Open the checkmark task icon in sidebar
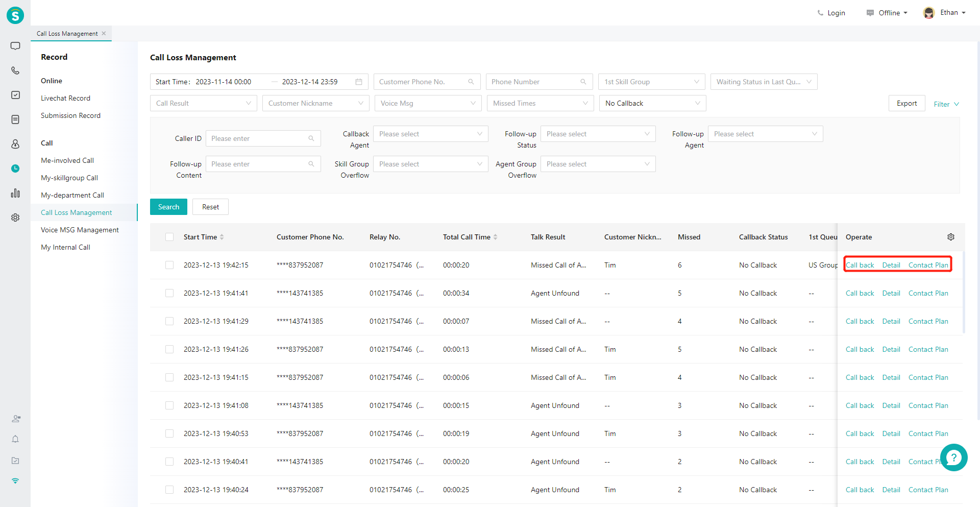The height and width of the screenshot is (507, 980). (x=15, y=95)
